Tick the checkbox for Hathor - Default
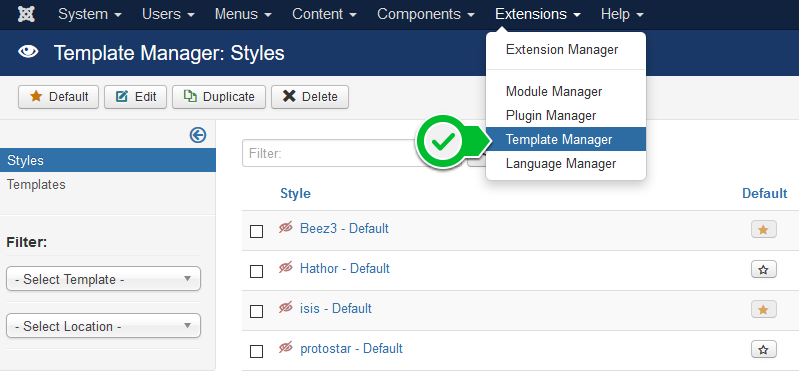The image size is (799, 379). pyautogui.click(x=256, y=272)
